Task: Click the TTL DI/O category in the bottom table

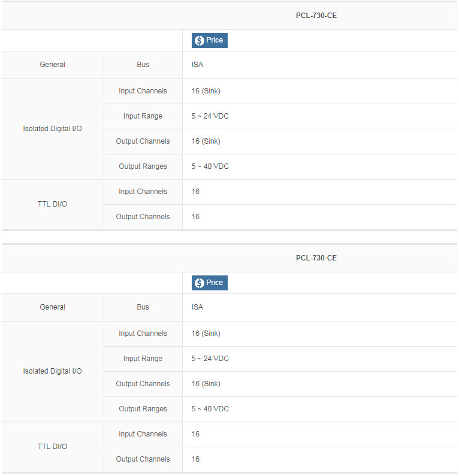Action: point(53,447)
